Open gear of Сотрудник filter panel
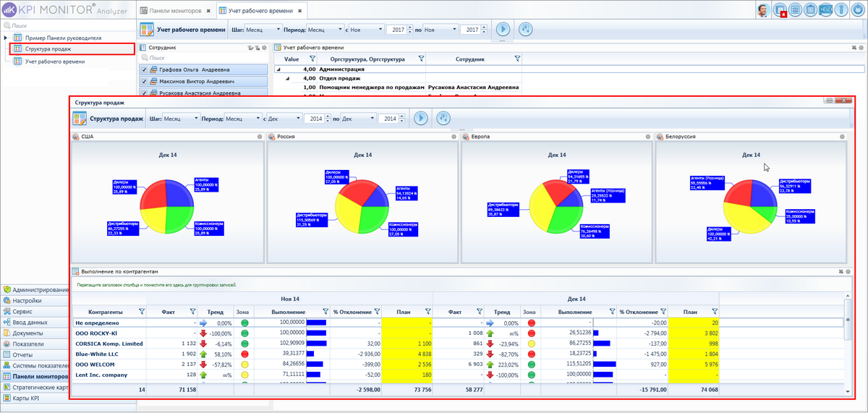 (264, 48)
